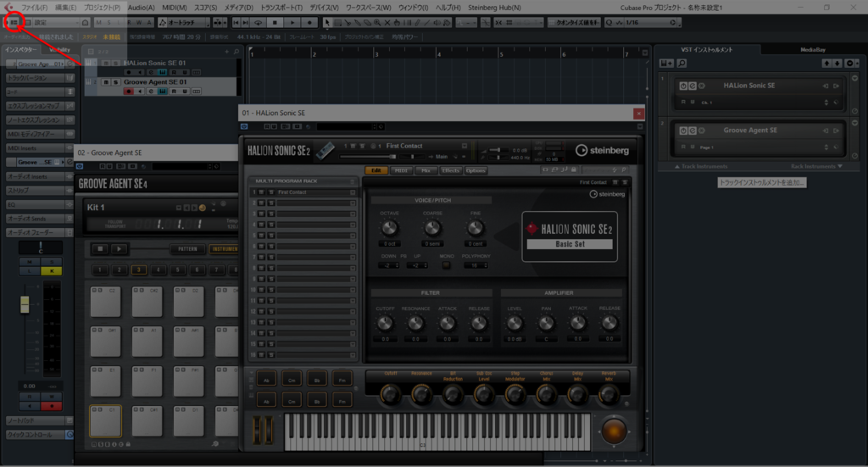
Task: Open the editor 'e' of HALion Sonic SE rack
Action: pos(692,86)
